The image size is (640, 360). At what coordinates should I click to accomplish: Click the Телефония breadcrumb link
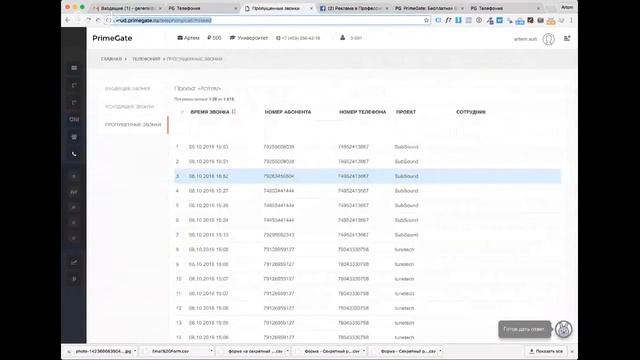pyautogui.click(x=146, y=59)
